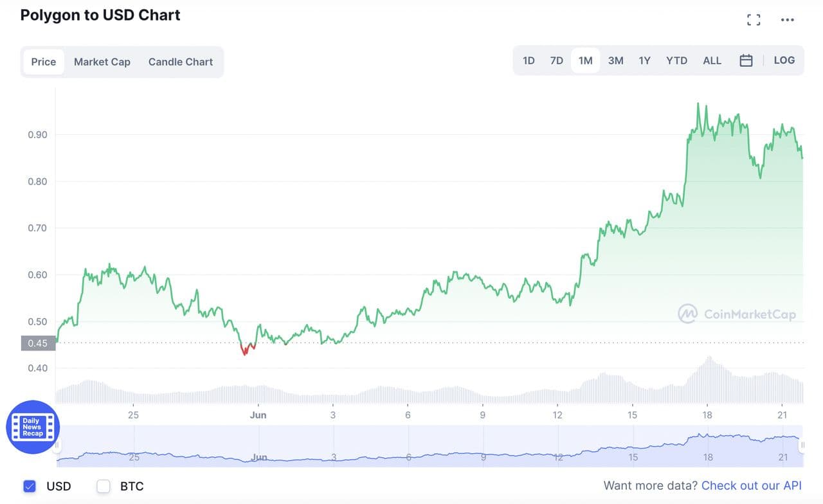This screenshot has height=504, width=823.
Task: Open the calendar date range picker
Action: (746, 60)
